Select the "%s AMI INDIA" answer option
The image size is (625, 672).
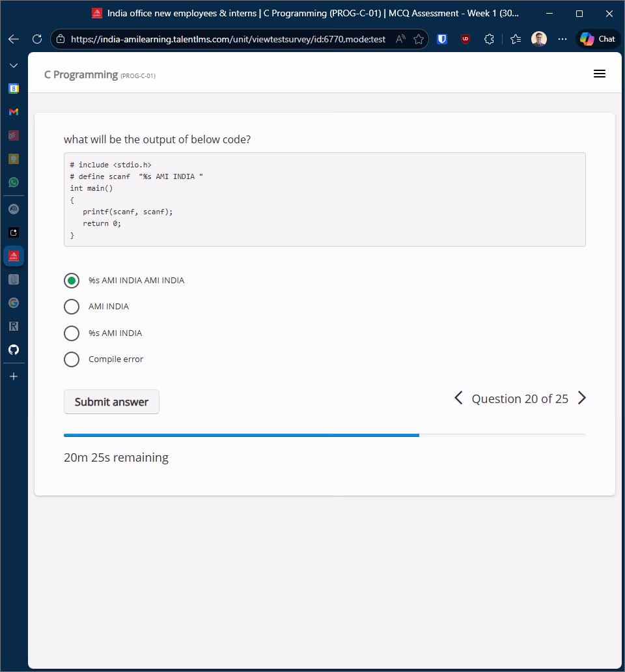72,333
